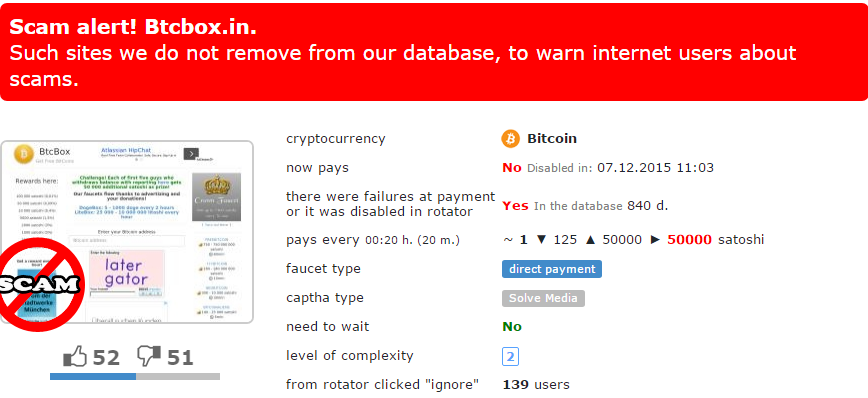Select the Solve Media captcha tag
The height and width of the screenshot is (398, 868).
coord(543,298)
